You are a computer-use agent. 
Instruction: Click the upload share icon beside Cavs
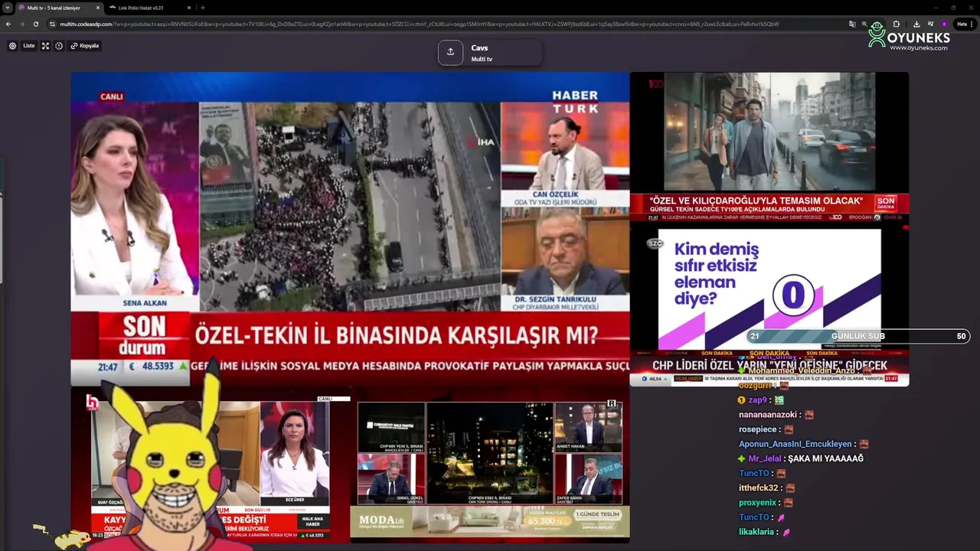coord(450,52)
